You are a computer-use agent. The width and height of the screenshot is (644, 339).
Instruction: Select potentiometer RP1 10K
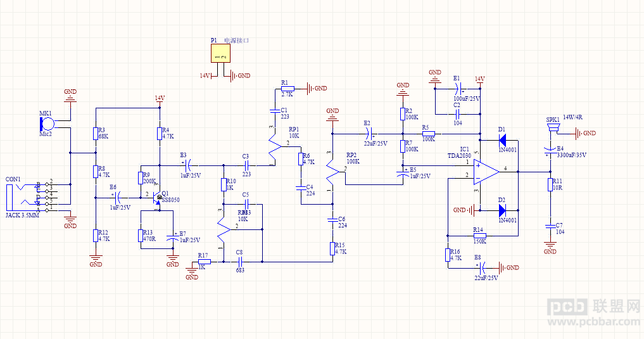coord(275,147)
